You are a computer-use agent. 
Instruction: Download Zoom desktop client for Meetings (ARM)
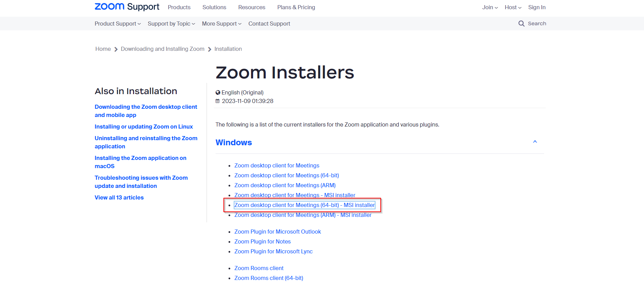pyautogui.click(x=285, y=185)
